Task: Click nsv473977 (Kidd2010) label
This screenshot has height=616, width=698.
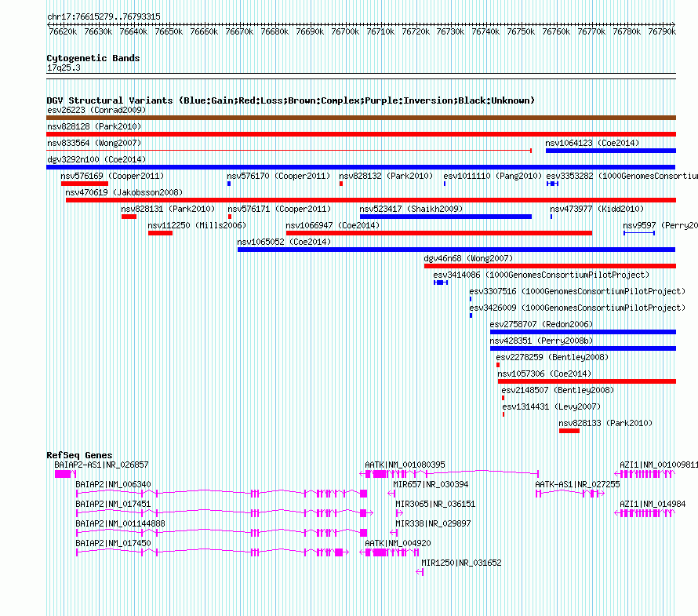Action: click(597, 209)
